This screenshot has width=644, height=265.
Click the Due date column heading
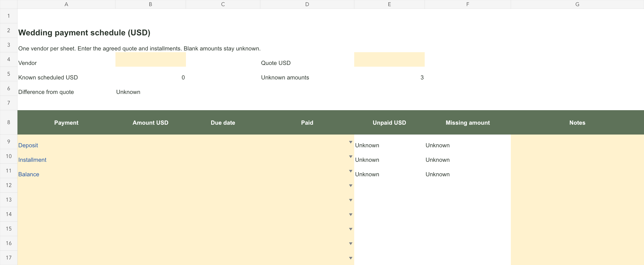point(223,123)
